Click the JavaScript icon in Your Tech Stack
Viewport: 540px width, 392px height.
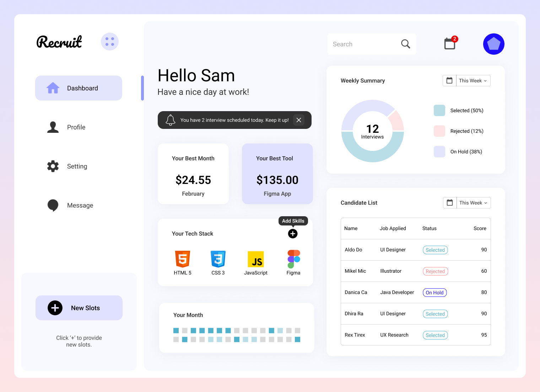pos(255,260)
